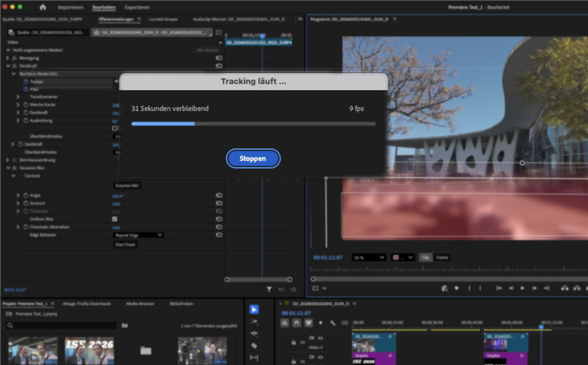Toggle Linked Selection in the timeline
Viewport: 588px width, 365px height.
tap(309, 323)
